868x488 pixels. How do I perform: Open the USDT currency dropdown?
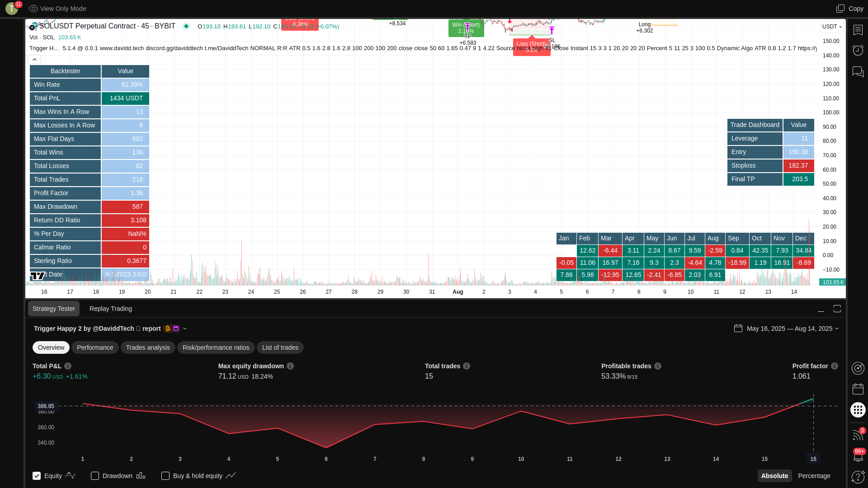tap(832, 27)
